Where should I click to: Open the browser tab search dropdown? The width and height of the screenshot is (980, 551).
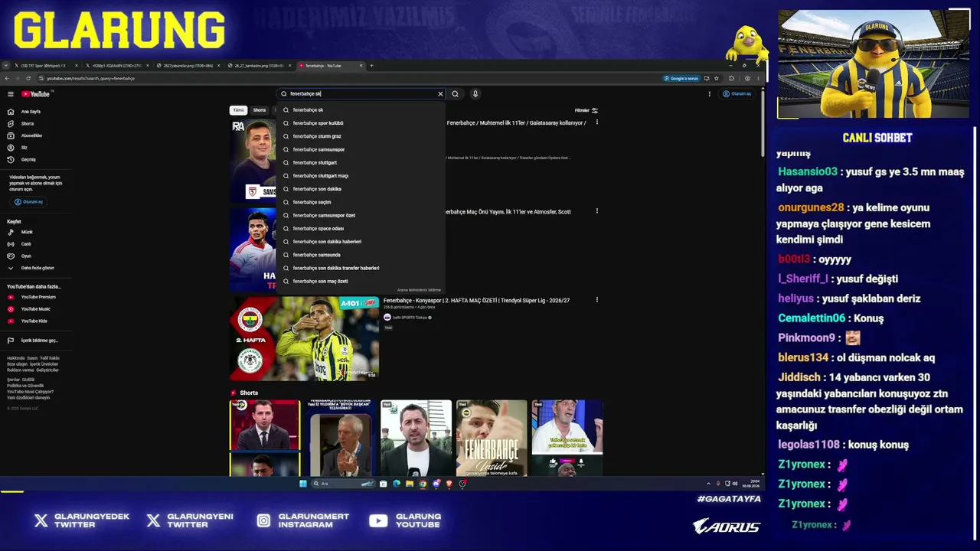pyautogui.click(x=6, y=66)
